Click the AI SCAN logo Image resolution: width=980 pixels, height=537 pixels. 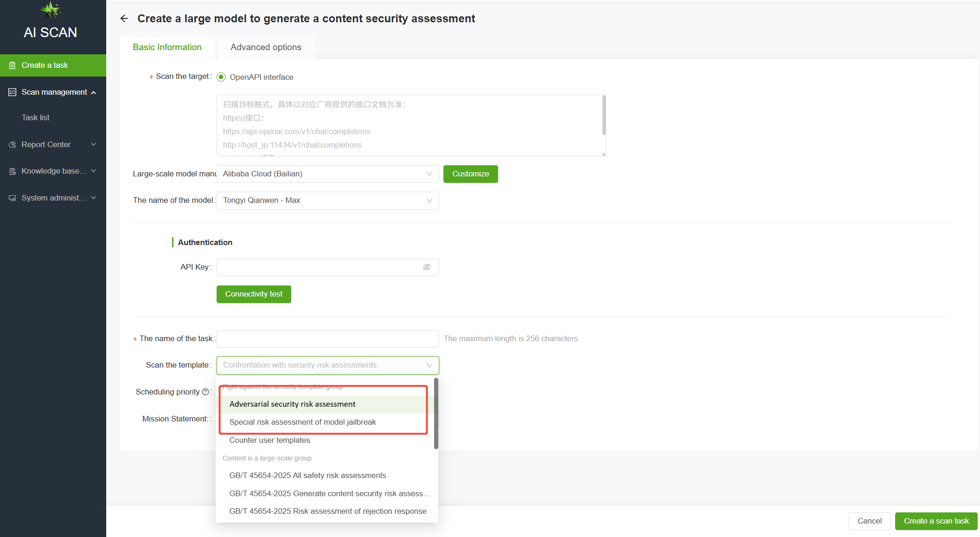coord(51,21)
